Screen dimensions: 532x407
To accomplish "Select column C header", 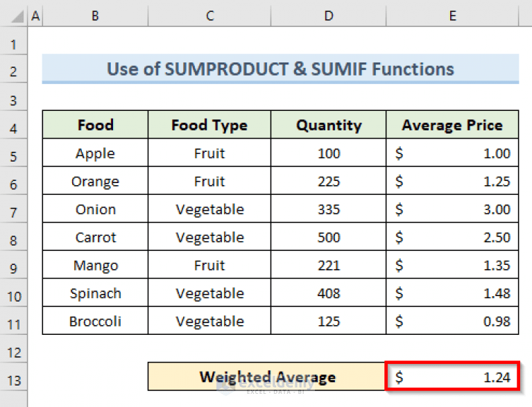I will 209,16.
